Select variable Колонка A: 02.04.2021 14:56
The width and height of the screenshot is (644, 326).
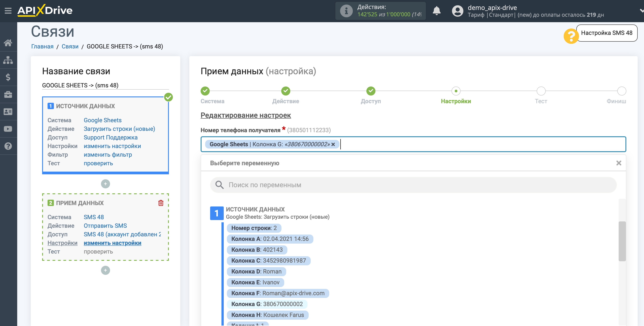pyautogui.click(x=270, y=239)
